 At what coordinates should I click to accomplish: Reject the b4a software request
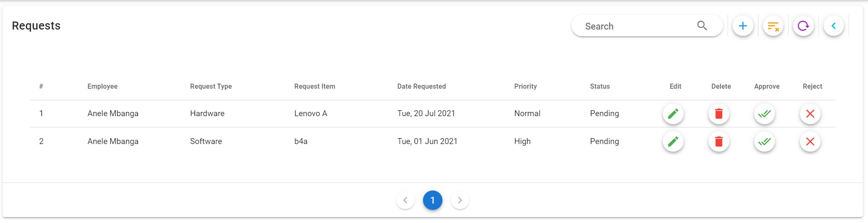[810, 141]
